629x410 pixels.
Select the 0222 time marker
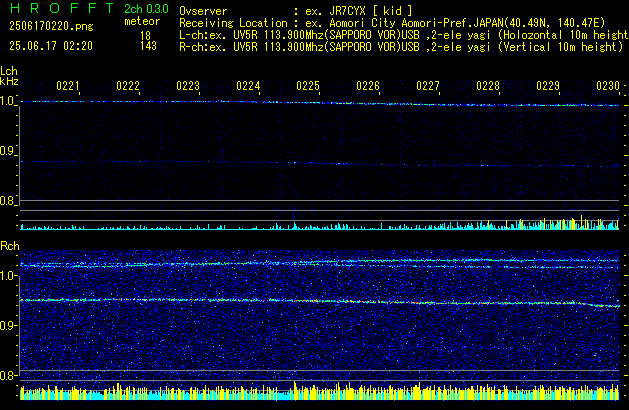pyautogui.click(x=128, y=86)
